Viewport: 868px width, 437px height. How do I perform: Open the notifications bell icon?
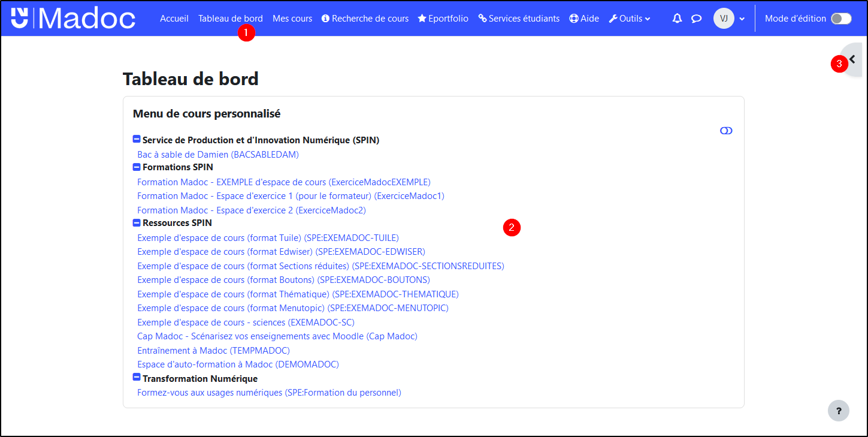click(677, 19)
